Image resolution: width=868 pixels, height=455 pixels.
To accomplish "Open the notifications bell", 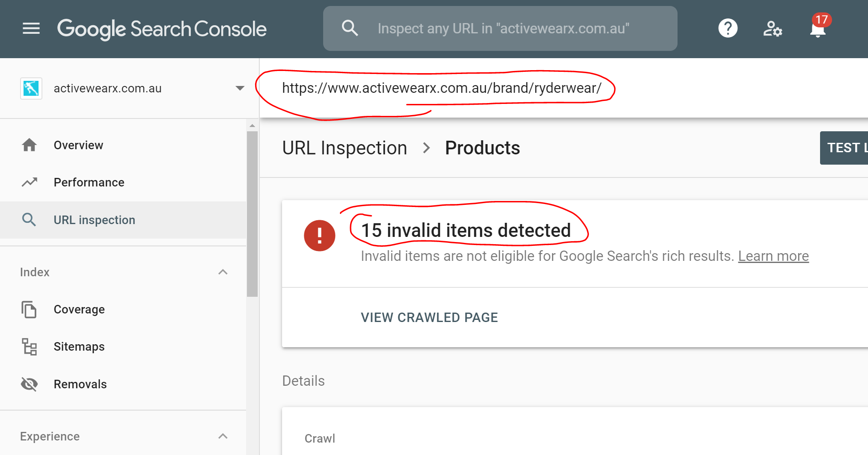I will (817, 30).
